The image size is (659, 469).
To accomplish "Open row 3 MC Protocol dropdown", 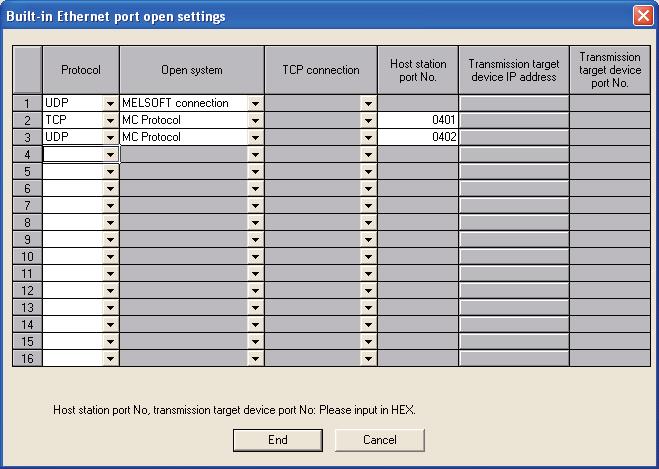I will point(255,137).
